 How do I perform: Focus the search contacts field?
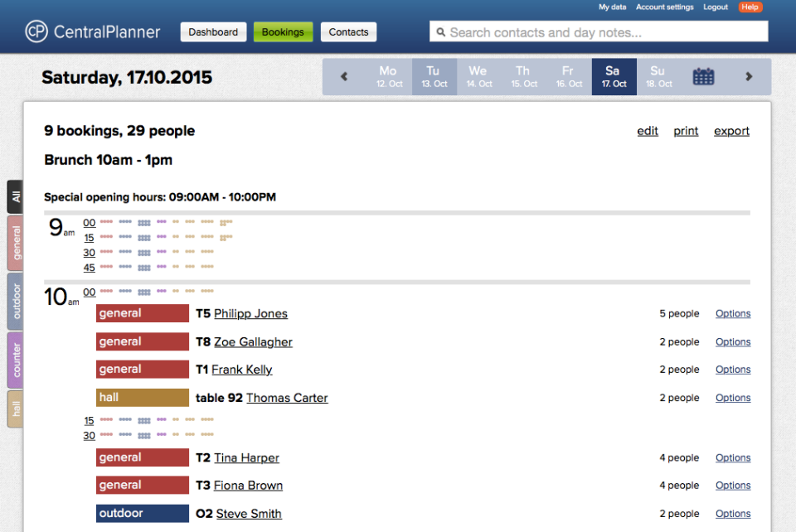coord(599,31)
